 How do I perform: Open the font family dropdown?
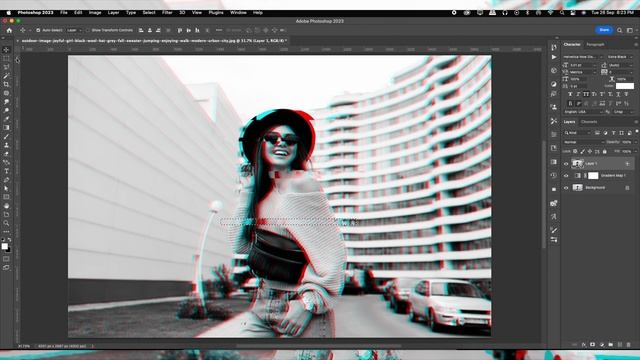(x=584, y=57)
